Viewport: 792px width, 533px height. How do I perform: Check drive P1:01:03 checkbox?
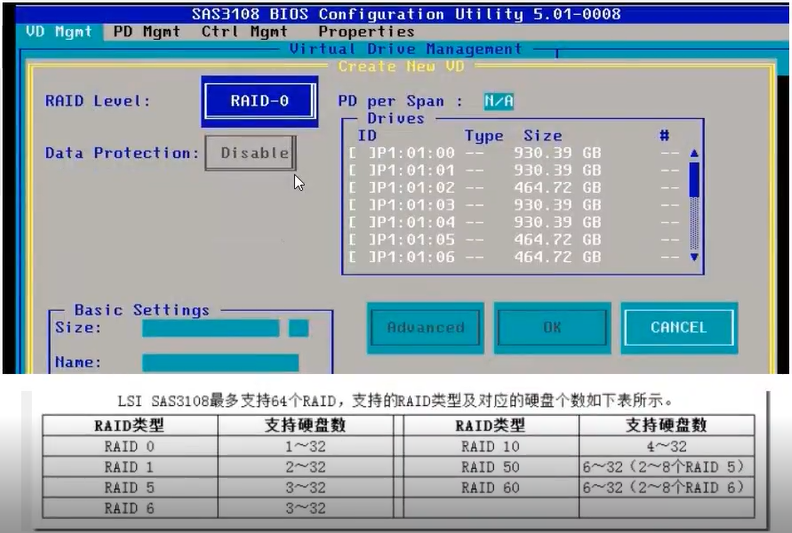pyautogui.click(x=361, y=205)
